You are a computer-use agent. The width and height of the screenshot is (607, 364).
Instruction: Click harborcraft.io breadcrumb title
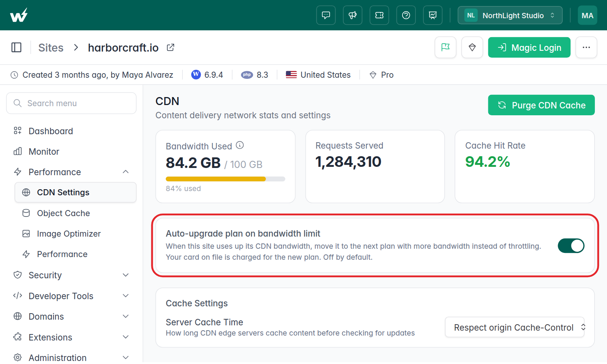click(123, 47)
